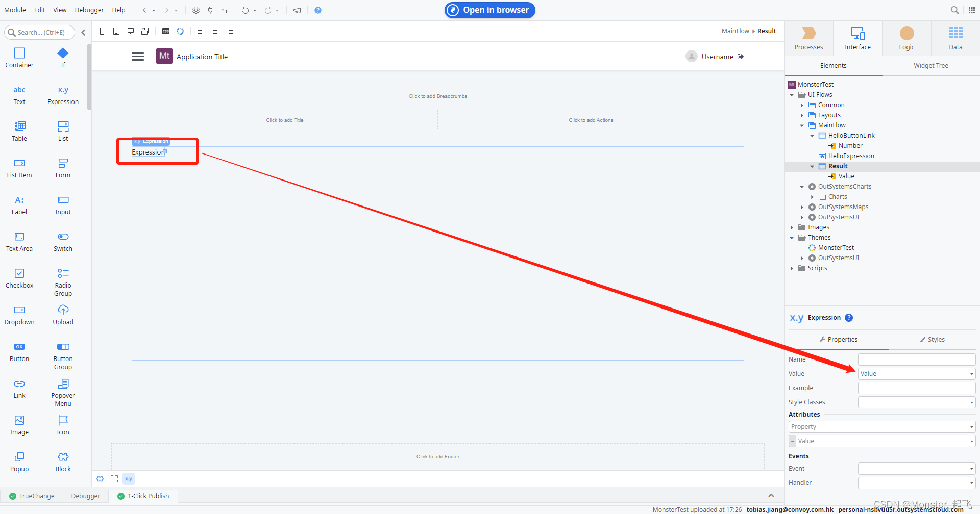Switch preview to phone device
This screenshot has width=980, height=514.
[102, 31]
